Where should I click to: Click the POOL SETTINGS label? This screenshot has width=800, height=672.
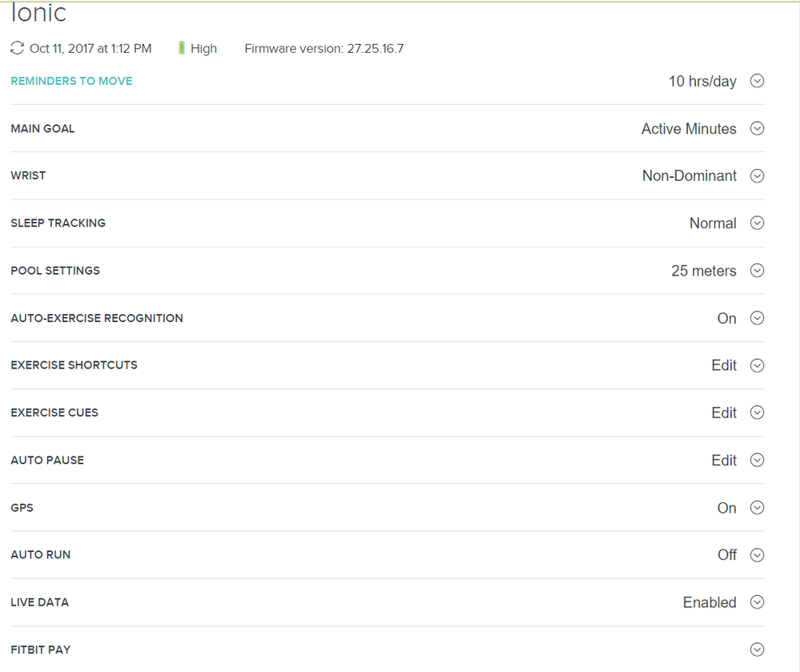pyautogui.click(x=55, y=271)
